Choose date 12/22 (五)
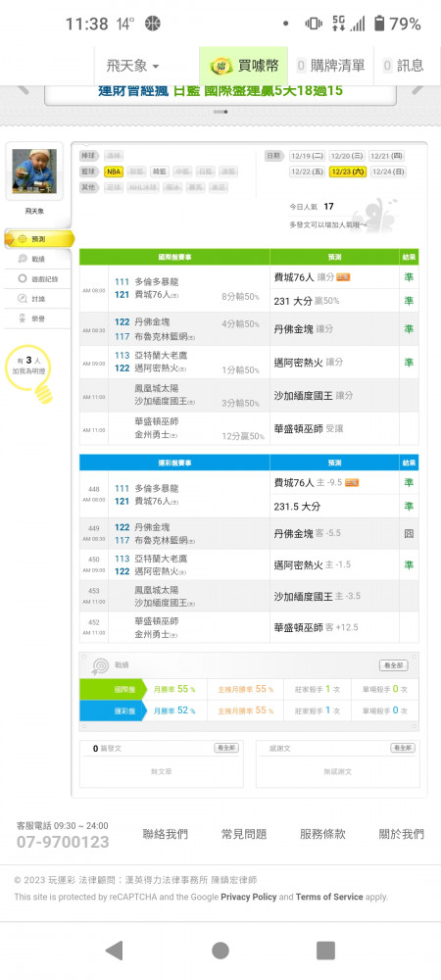 click(307, 171)
